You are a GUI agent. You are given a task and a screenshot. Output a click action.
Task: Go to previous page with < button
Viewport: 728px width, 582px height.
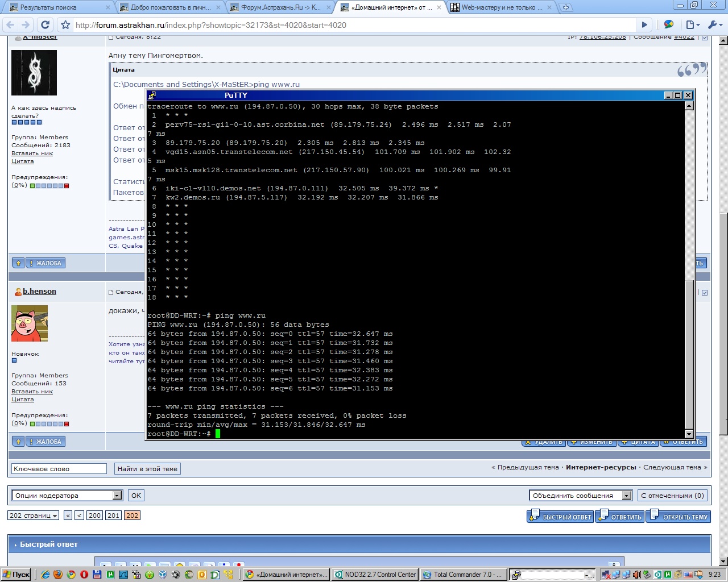click(x=79, y=516)
